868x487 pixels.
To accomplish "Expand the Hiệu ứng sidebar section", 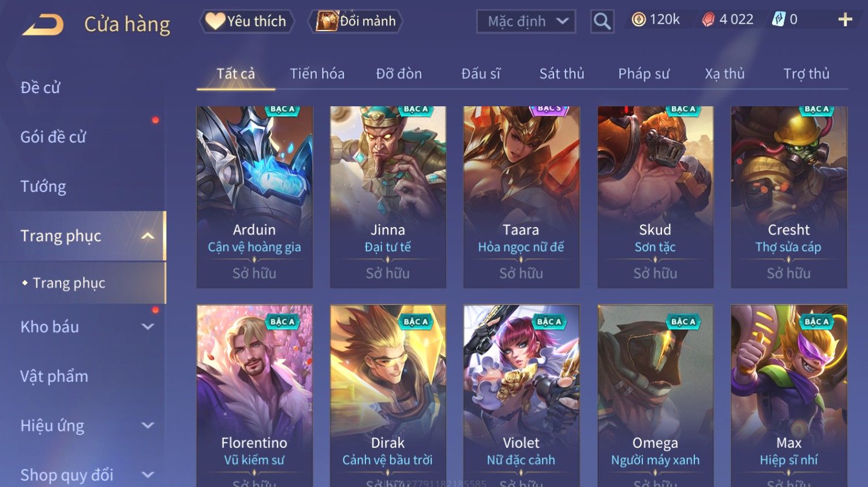I will pyautogui.click(x=148, y=425).
